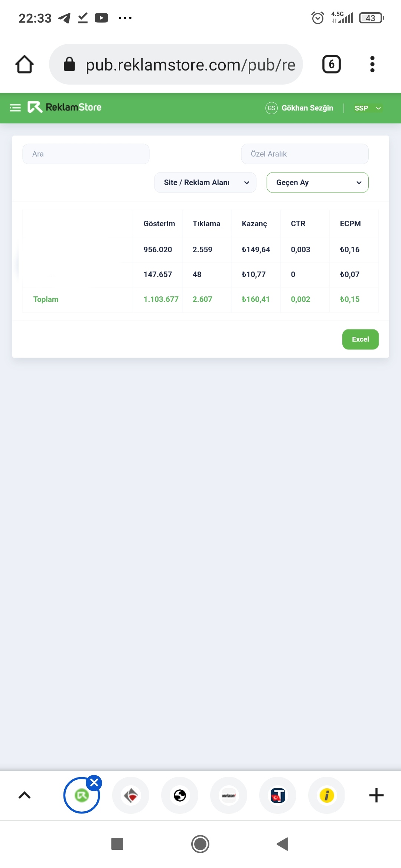This screenshot has height=868, width=401.
Task: Close the ReklamStore tab with X badge
Action: coord(94,782)
